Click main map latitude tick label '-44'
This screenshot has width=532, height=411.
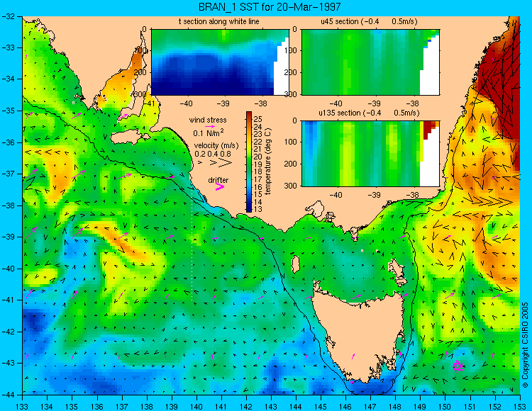[x=8, y=395]
